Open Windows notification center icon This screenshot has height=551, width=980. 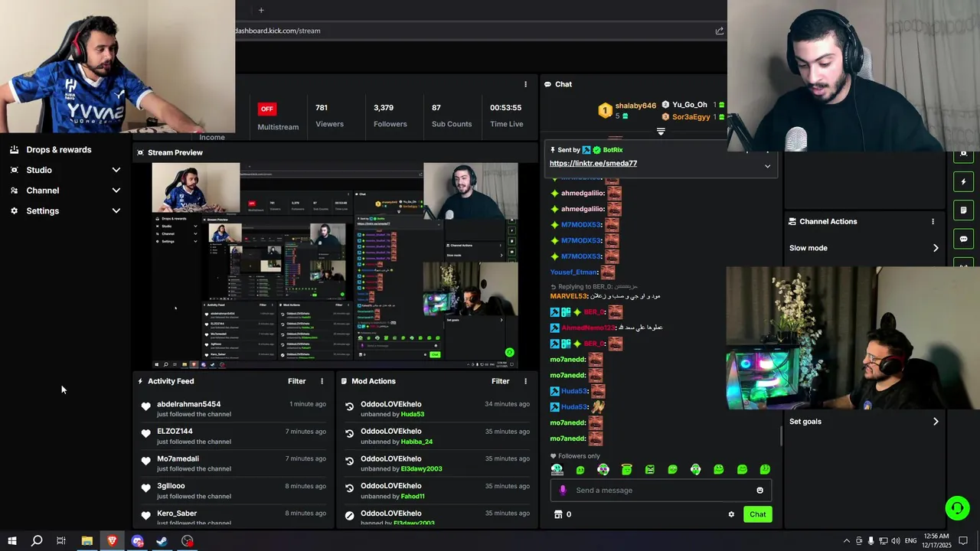964,541
